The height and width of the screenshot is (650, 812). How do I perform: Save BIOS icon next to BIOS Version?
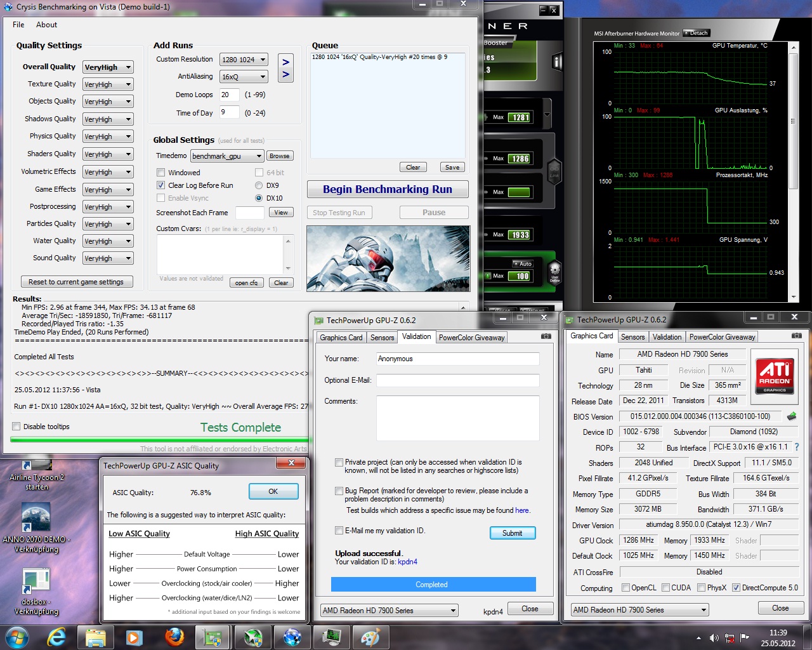click(792, 416)
